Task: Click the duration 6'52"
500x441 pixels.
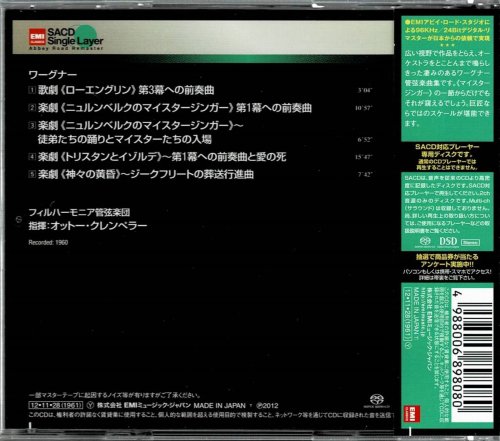Action: 365,140
